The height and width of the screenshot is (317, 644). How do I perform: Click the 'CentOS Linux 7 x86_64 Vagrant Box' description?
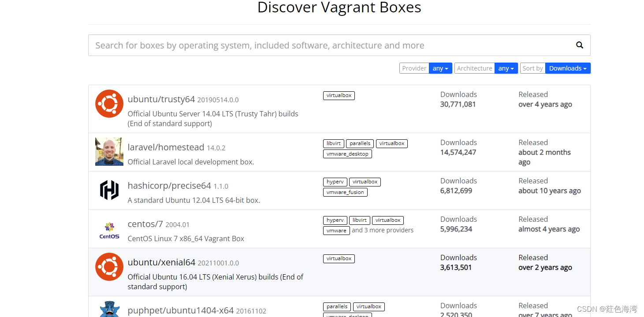point(186,239)
